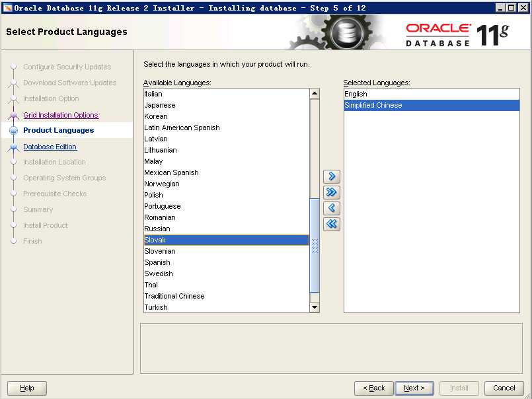Click the installer title bar icon
Image resolution: width=532 pixels, height=399 pixels.
(x=7, y=8)
